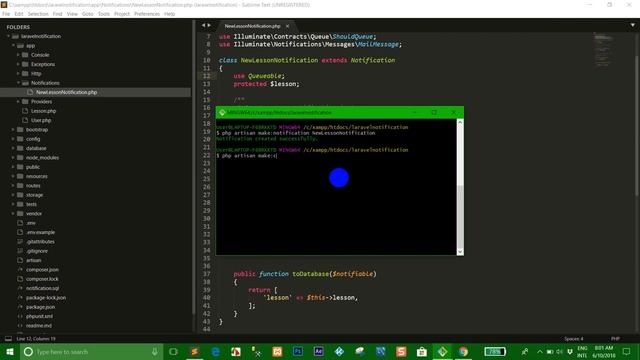The height and width of the screenshot is (360, 640).
Task: Click the Cortana microphone icon
Action: [x=155, y=351]
